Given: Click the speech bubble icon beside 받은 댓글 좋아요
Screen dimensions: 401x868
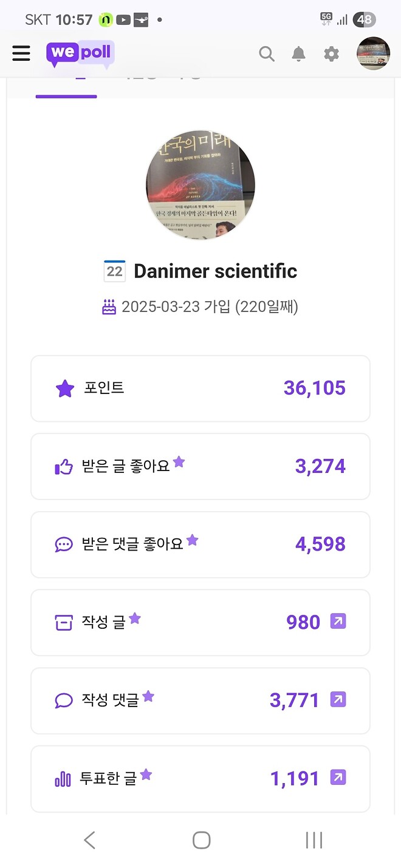Looking at the screenshot, I should tap(64, 544).
